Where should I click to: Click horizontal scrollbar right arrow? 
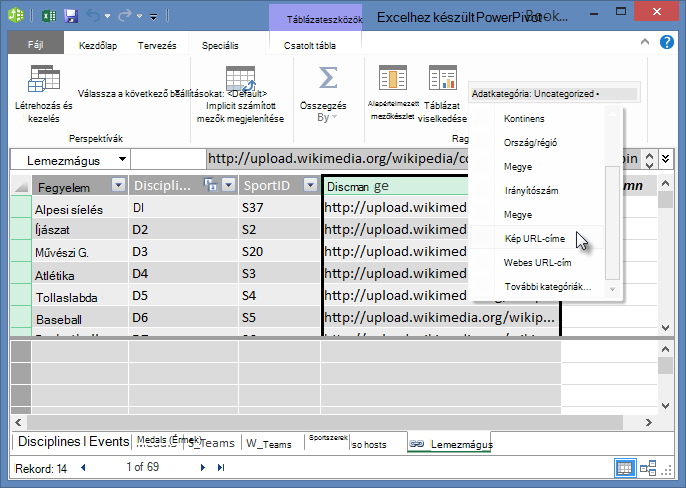(x=649, y=422)
